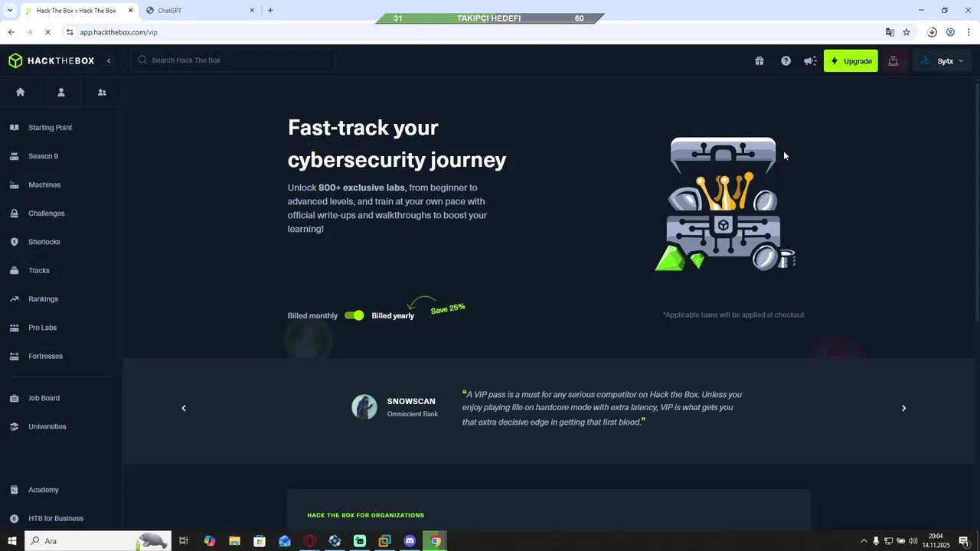Go back in browser history
Image resolution: width=980 pixels, height=551 pixels.
tap(11, 32)
